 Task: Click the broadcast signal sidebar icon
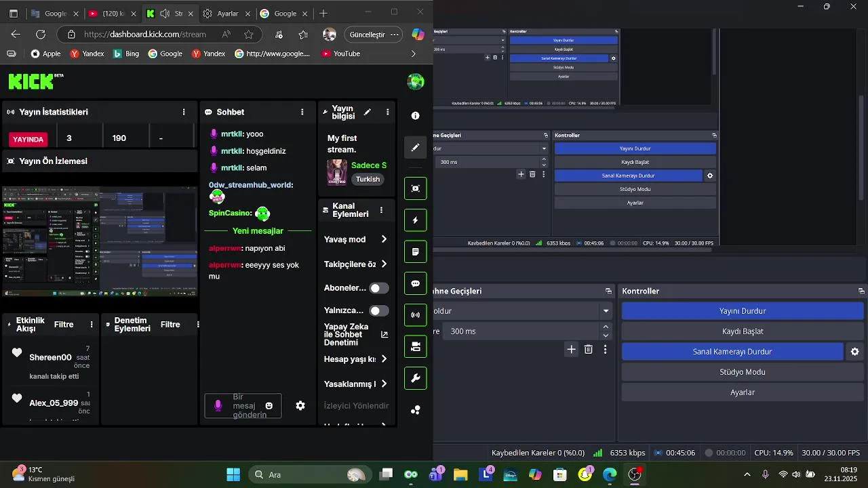pos(416,315)
